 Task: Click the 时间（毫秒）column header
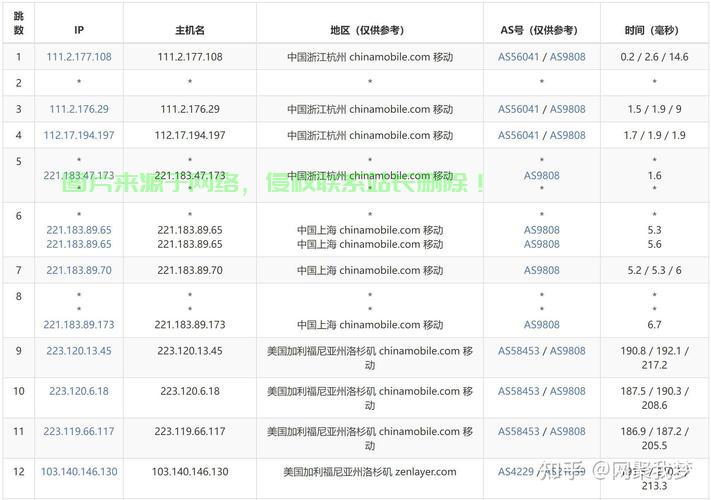pos(654,30)
